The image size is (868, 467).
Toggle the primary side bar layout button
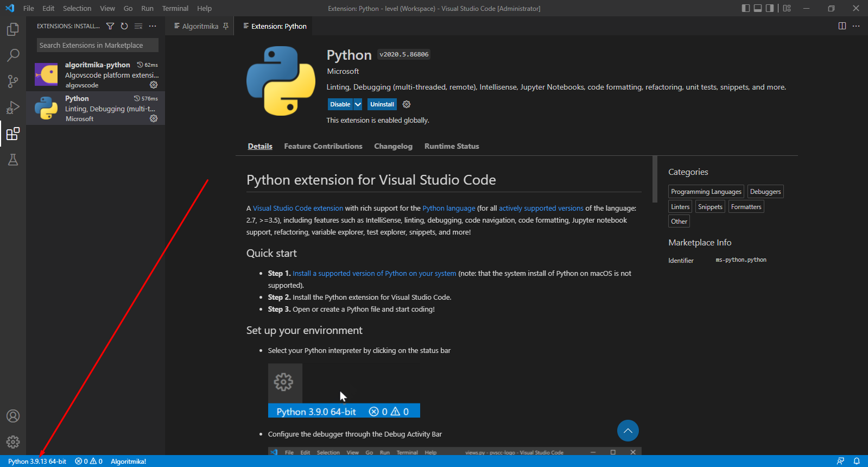(746, 8)
